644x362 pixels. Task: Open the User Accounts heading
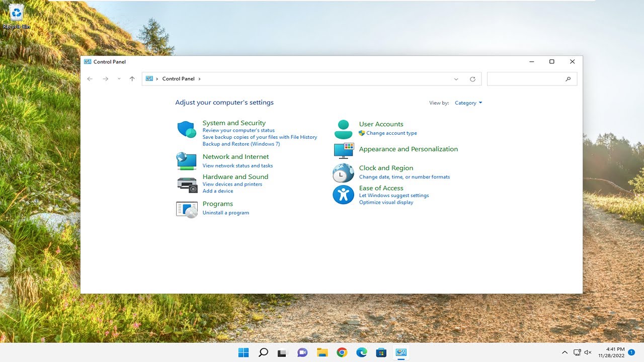click(x=381, y=124)
